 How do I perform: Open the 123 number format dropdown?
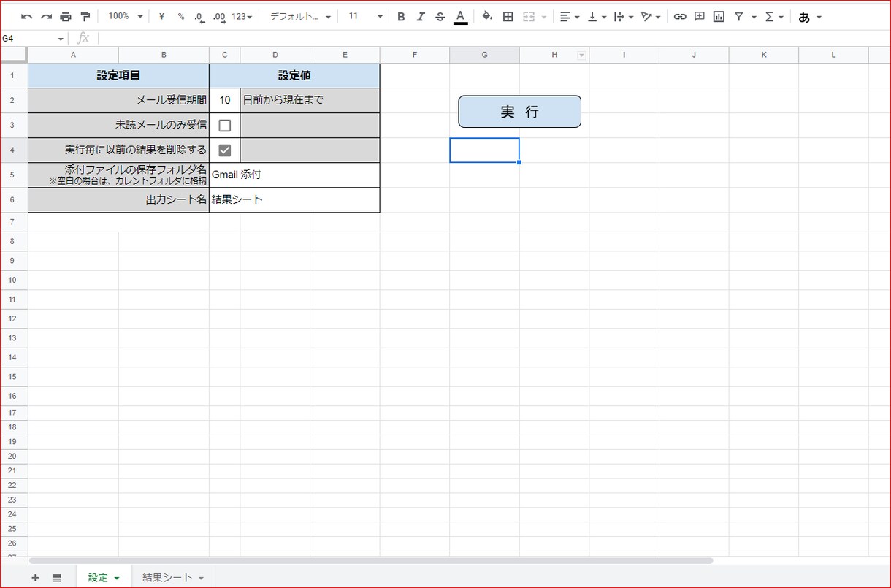pos(242,16)
